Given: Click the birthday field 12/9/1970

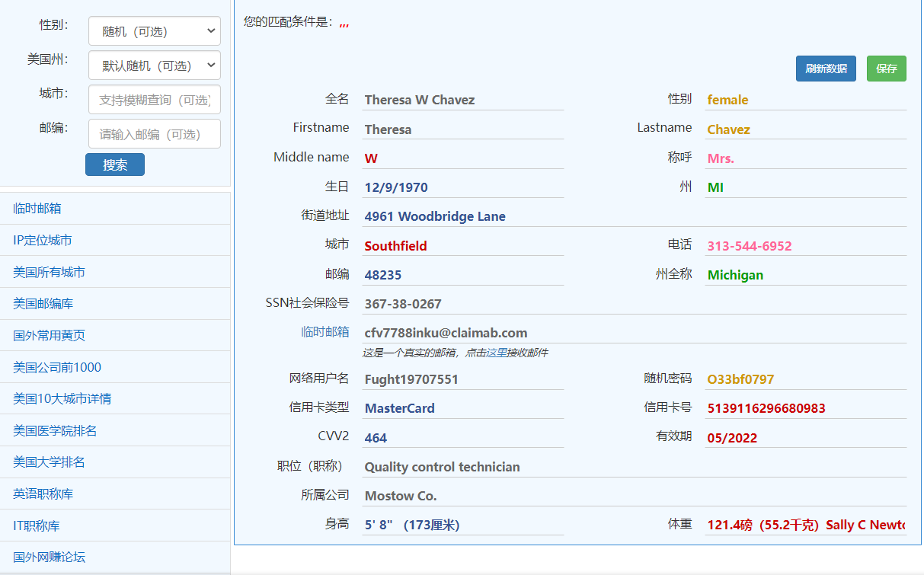Looking at the screenshot, I should 462,187.
